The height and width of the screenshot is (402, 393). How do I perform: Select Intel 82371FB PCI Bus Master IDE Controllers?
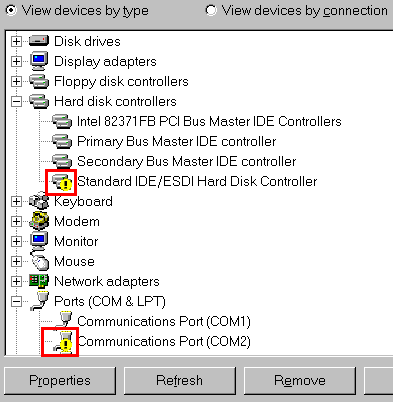(209, 121)
